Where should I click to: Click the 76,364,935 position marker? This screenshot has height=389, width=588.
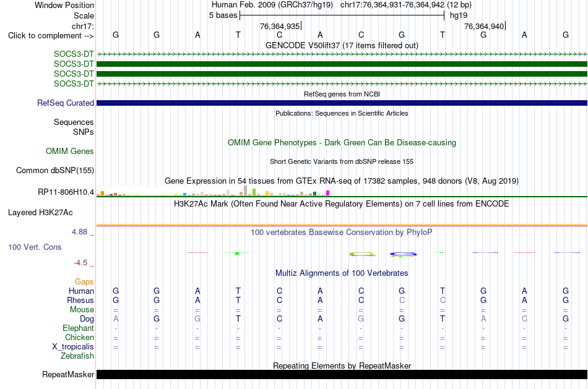(x=280, y=26)
